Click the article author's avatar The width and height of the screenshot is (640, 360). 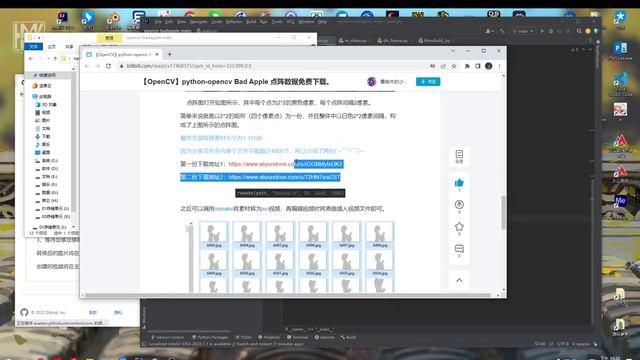pos(371,82)
